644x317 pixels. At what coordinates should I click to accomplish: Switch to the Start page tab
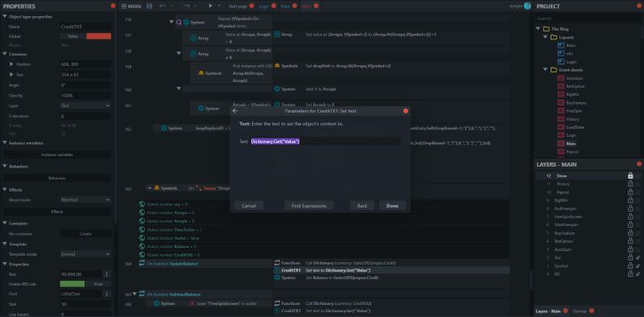point(238,6)
